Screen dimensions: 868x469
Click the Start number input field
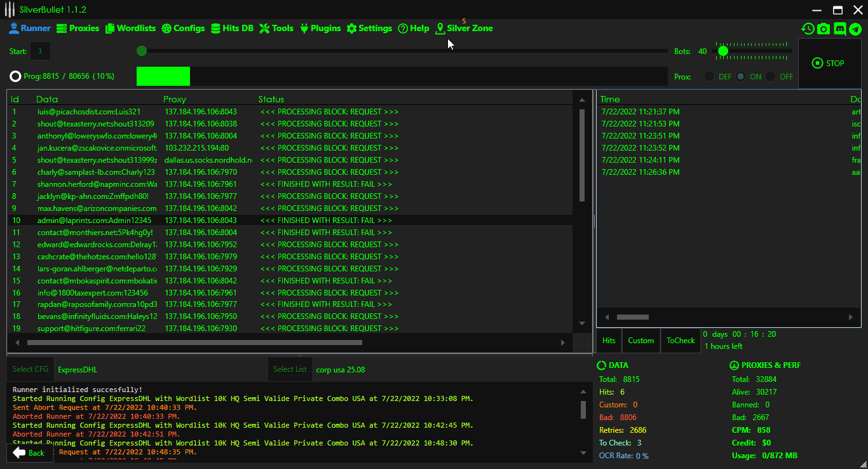tap(41, 51)
